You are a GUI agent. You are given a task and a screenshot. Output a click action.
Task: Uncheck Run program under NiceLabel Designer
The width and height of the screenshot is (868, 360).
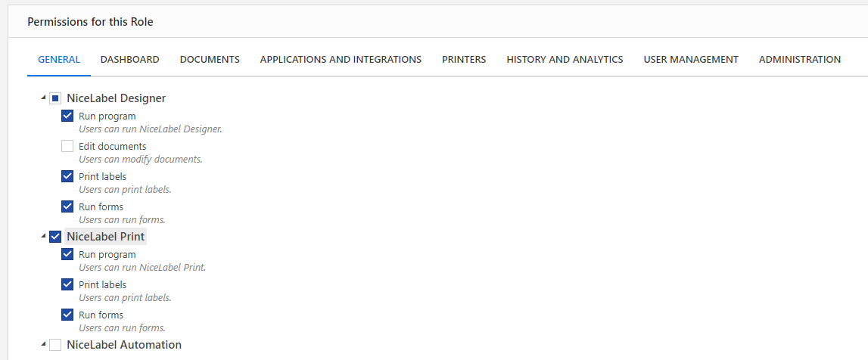point(67,116)
